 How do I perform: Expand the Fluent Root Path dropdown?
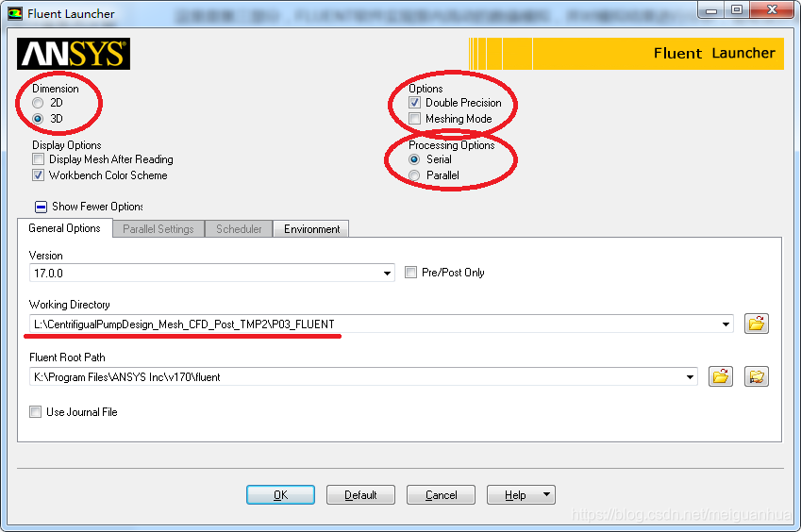pos(690,377)
